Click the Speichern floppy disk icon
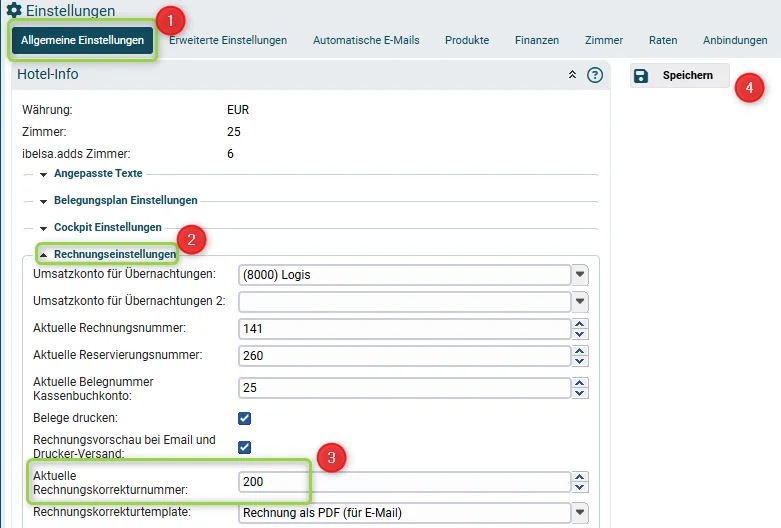781x528 pixels. click(x=641, y=76)
